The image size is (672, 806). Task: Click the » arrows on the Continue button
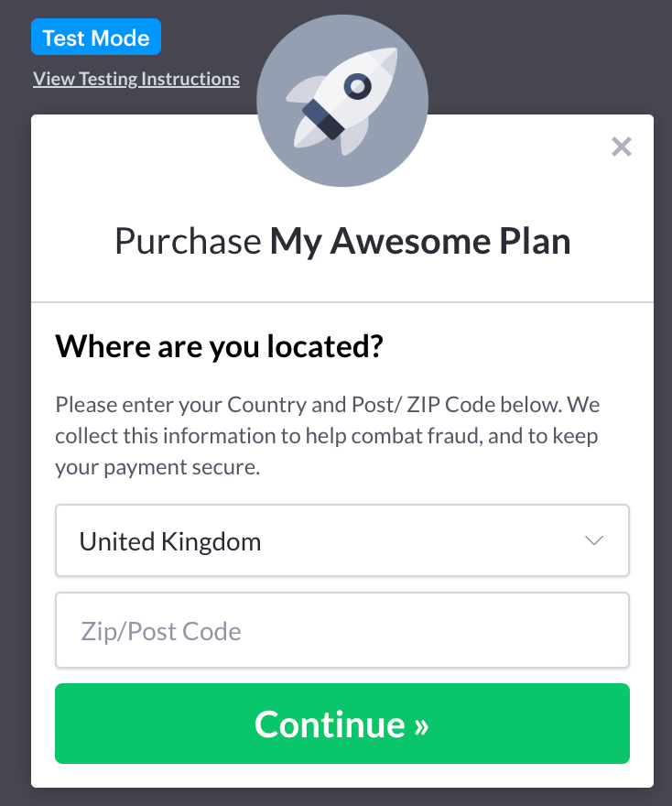[x=421, y=725]
